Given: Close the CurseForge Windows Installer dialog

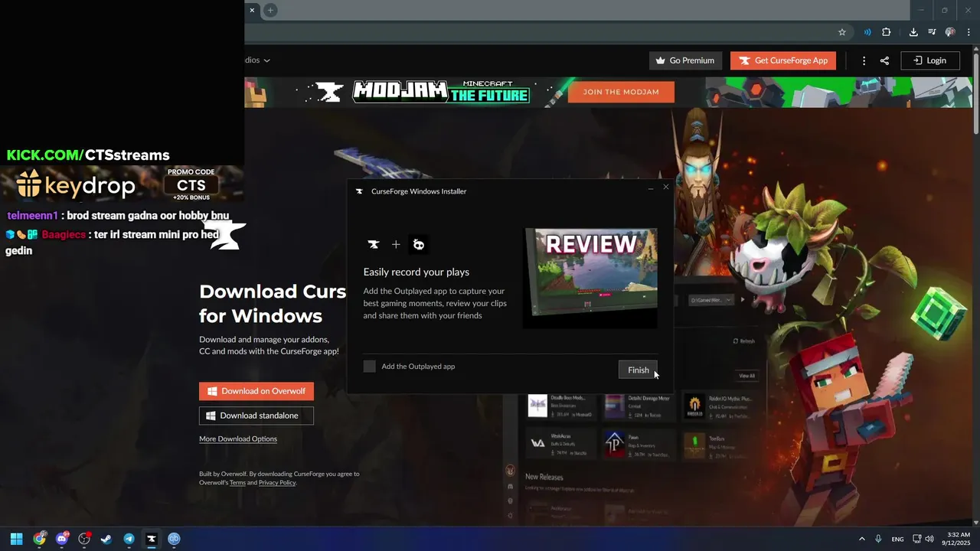Looking at the screenshot, I should pos(666,187).
